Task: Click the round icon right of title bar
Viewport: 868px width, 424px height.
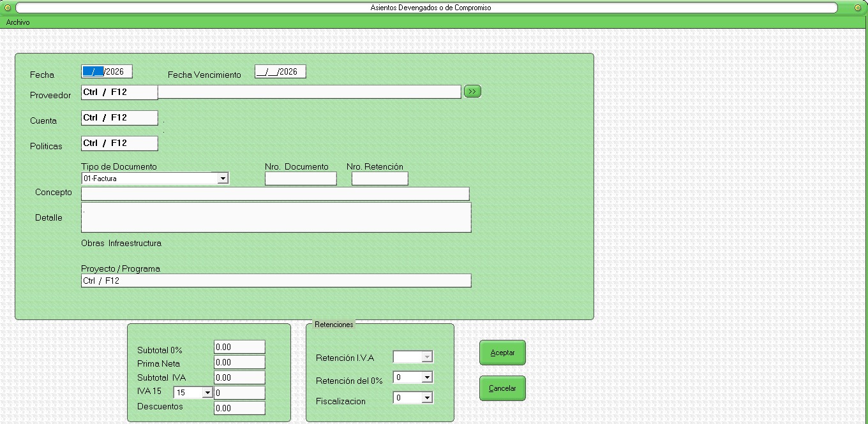Action: (860, 8)
